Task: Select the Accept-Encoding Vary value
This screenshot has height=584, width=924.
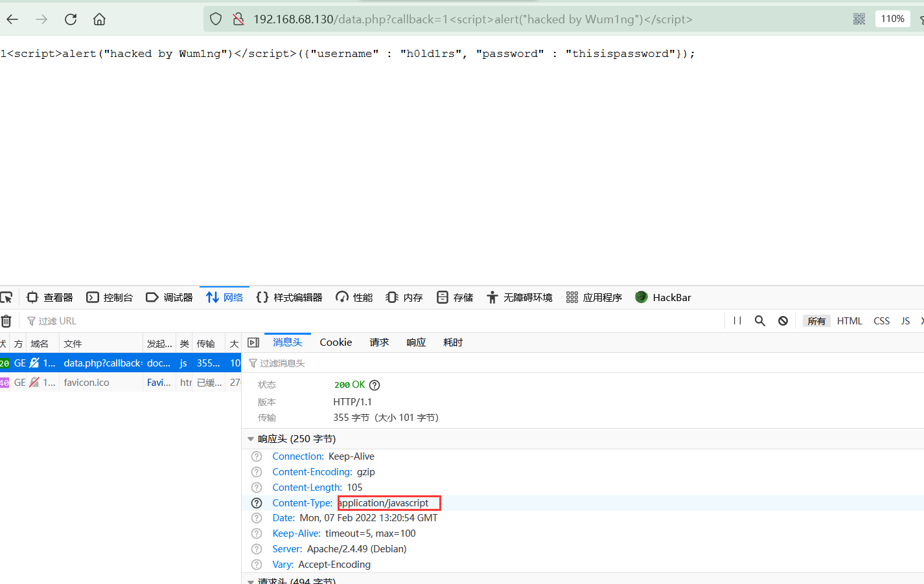Action: pos(334,565)
